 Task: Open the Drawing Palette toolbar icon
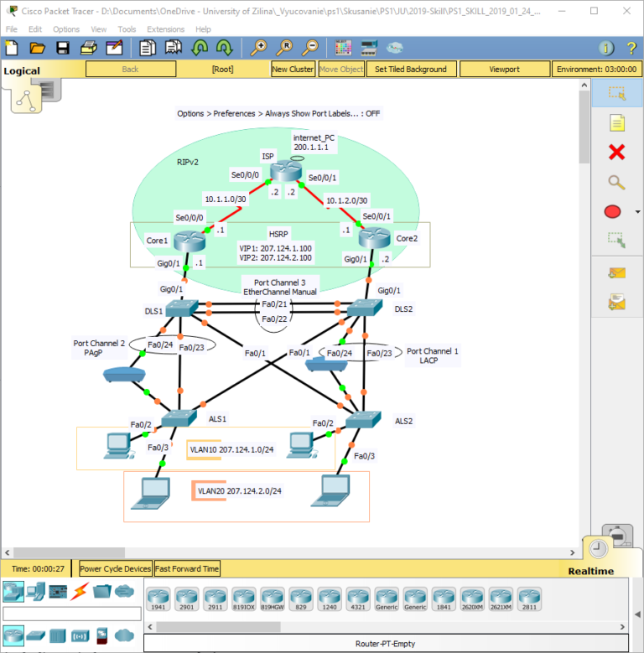pyautogui.click(x=343, y=48)
